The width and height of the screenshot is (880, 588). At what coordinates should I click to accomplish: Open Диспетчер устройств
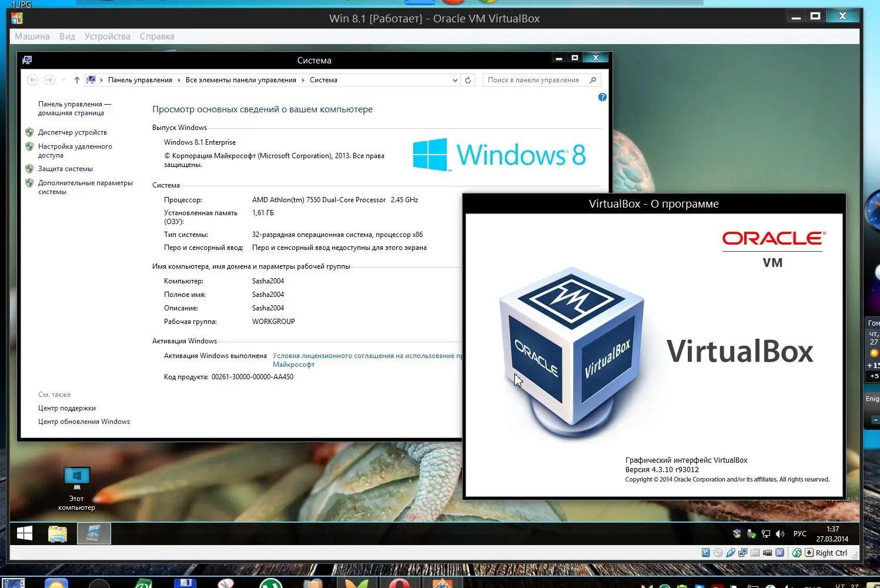click(x=72, y=132)
